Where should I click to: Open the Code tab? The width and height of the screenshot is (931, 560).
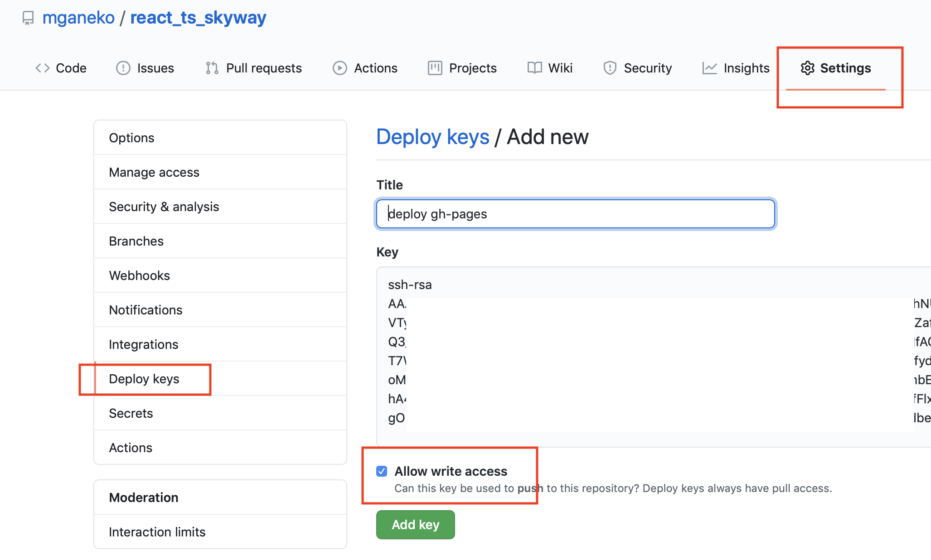tap(61, 68)
